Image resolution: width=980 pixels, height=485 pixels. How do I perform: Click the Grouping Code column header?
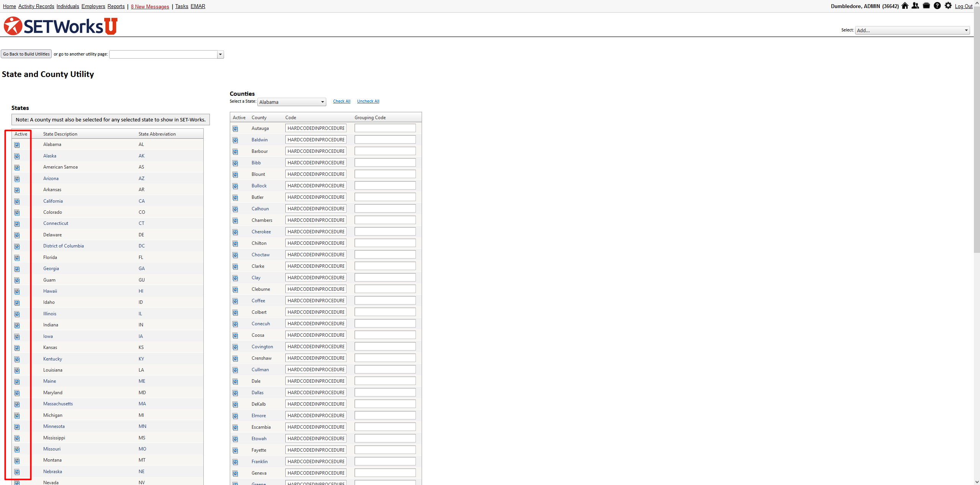370,118
